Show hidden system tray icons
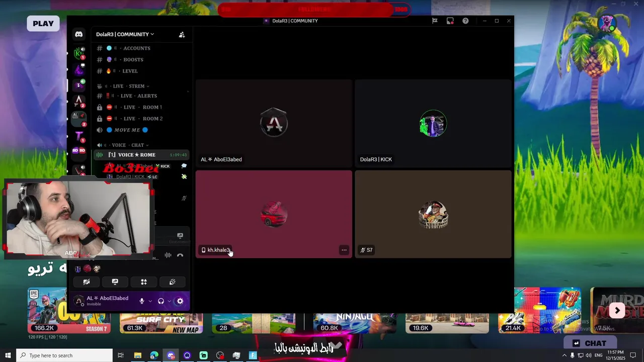The height and width of the screenshot is (362, 644). pos(564,355)
